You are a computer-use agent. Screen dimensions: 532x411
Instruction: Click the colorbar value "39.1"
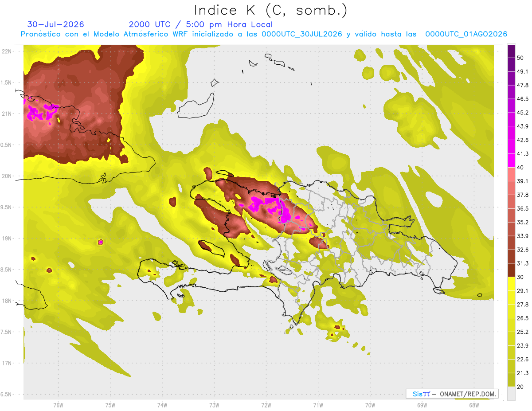click(x=523, y=181)
